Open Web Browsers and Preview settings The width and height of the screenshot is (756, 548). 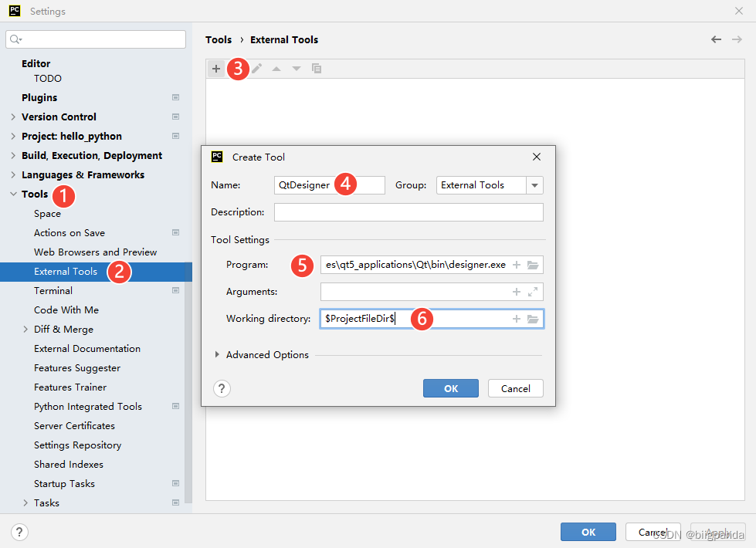coord(96,252)
